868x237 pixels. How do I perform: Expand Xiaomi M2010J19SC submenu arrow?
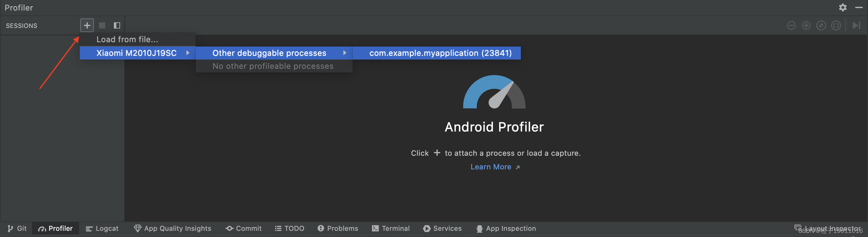click(x=188, y=53)
